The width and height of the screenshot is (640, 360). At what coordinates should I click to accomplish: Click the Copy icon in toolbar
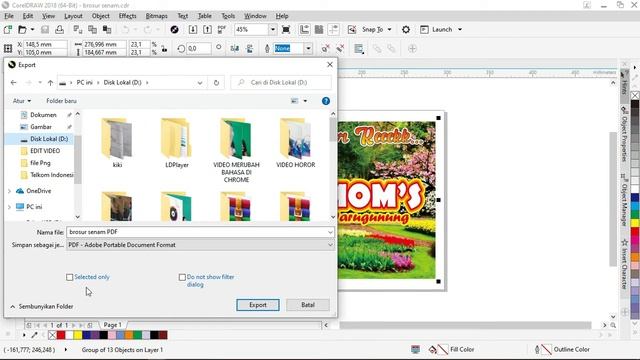click(92, 29)
